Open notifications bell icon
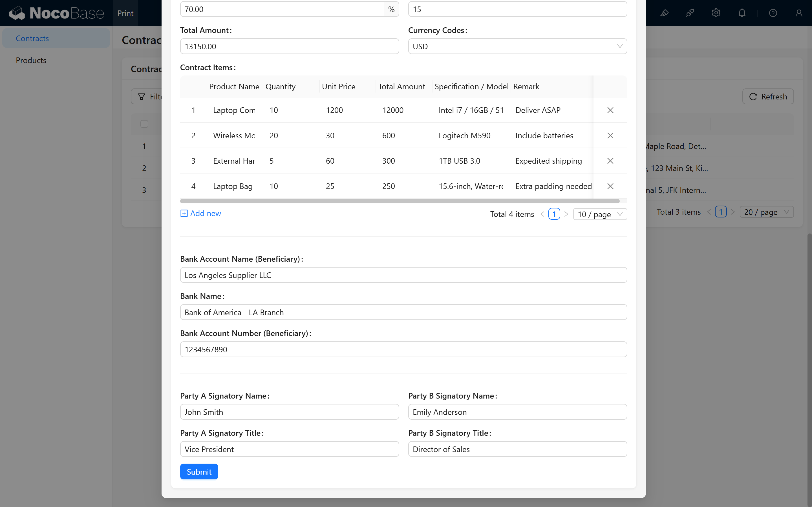This screenshot has width=812, height=507. pos(742,13)
